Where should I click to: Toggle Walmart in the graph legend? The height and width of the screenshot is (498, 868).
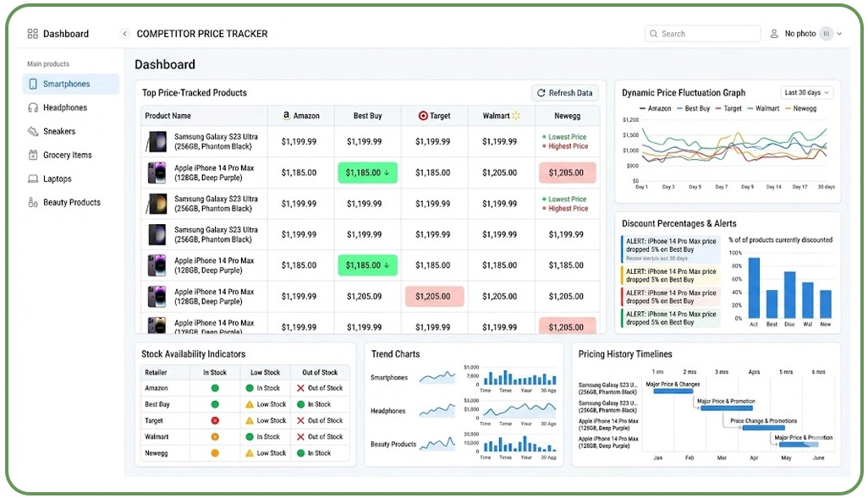click(763, 108)
